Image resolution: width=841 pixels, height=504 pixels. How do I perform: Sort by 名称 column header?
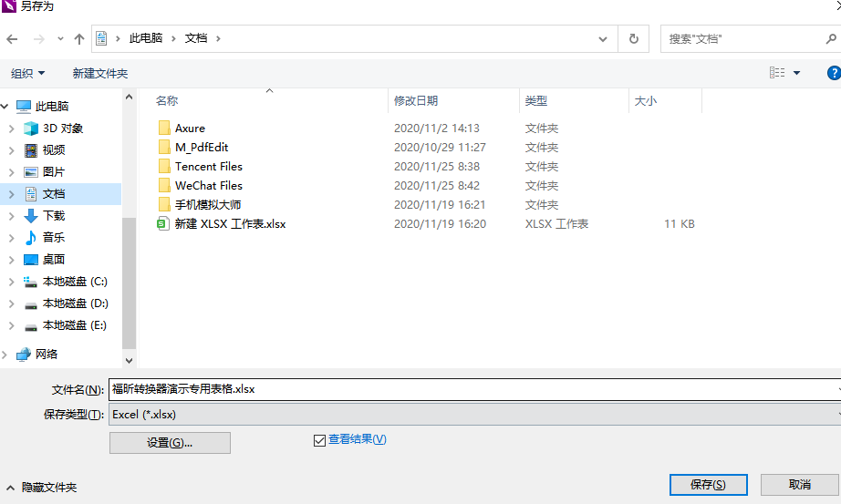click(x=167, y=101)
